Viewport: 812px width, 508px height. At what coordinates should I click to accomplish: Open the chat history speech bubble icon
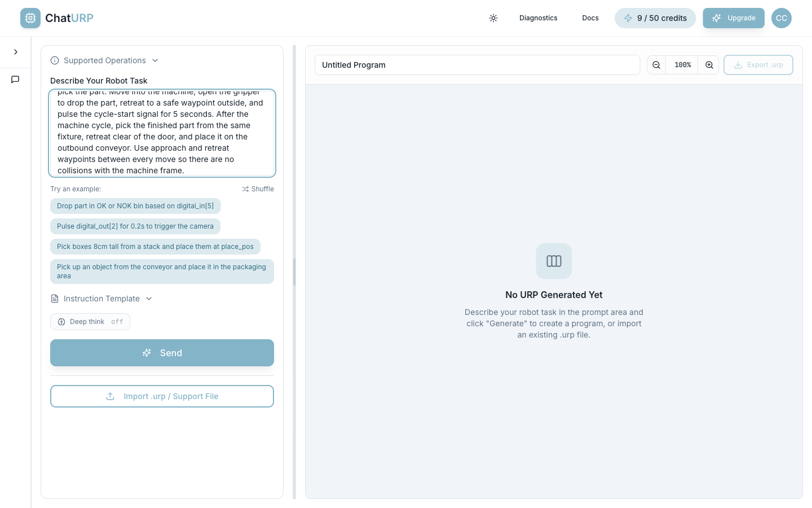[x=15, y=80]
